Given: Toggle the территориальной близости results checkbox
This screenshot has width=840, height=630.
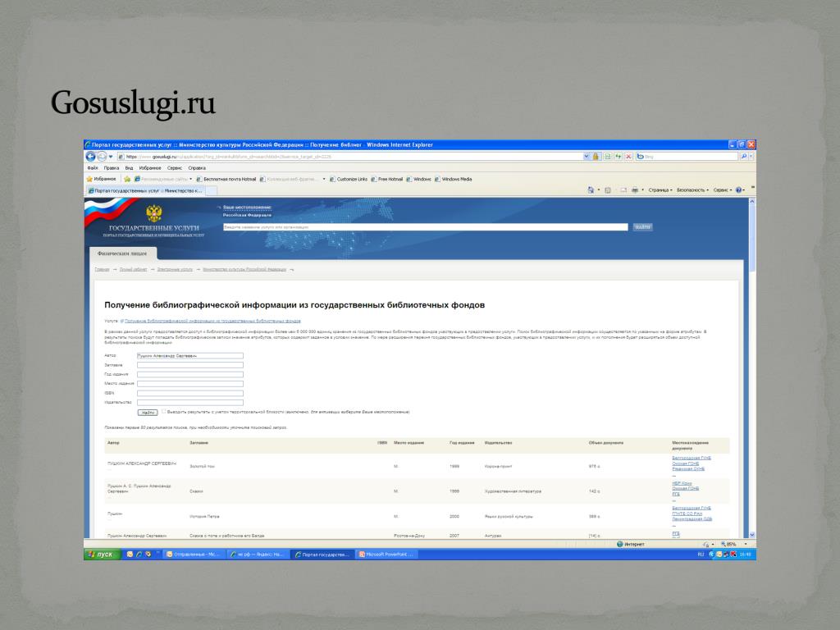Looking at the screenshot, I should coord(163,412).
